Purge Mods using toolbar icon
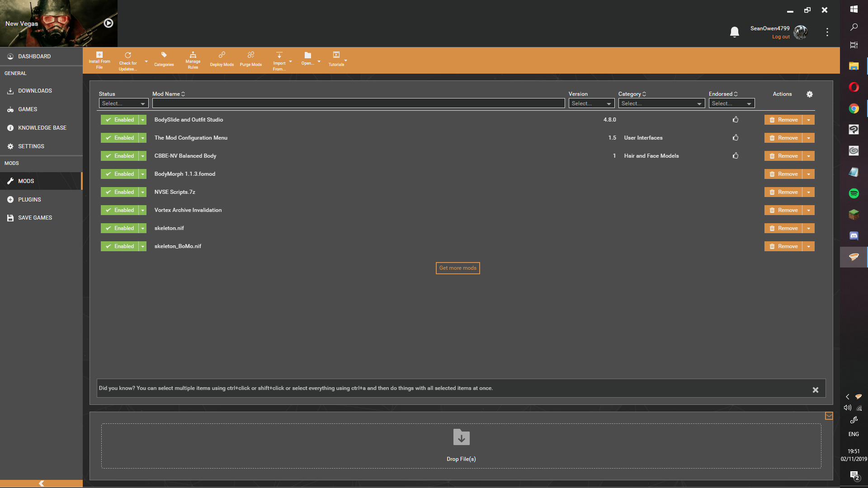This screenshot has width=868, height=488. 251,59
